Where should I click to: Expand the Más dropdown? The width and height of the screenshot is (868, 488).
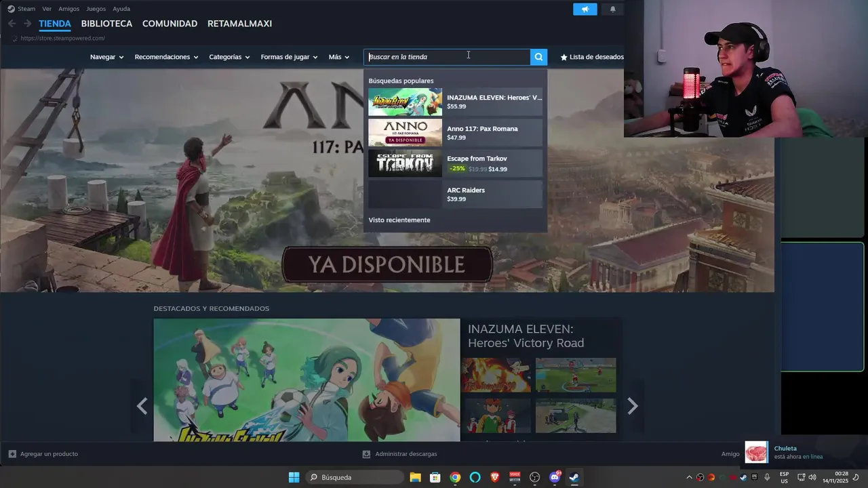click(339, 57)
